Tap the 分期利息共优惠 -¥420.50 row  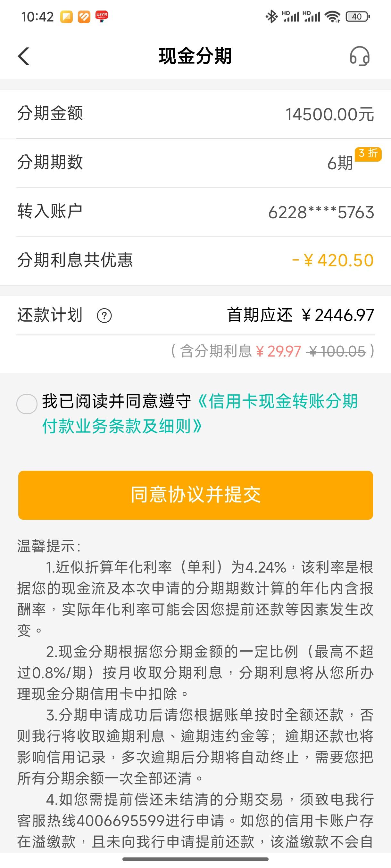point(196,261)
